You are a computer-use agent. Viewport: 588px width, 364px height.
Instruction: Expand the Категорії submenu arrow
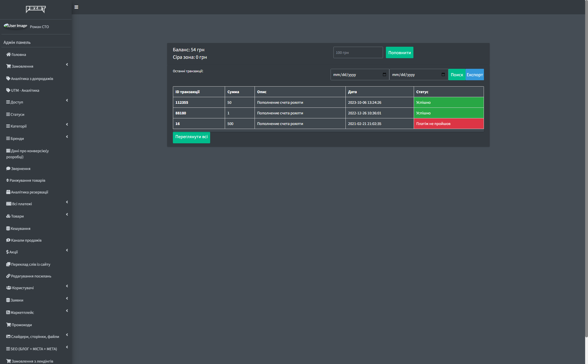coord(67,124)
